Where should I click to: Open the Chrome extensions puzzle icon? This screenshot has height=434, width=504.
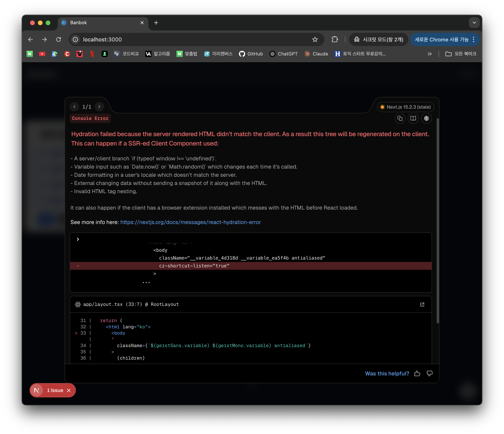[335, 39]
